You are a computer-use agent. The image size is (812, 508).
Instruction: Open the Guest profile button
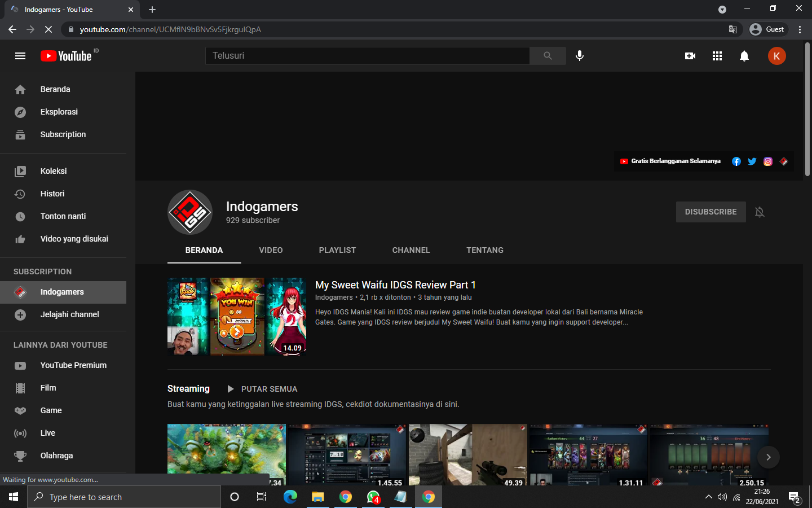coord(767,29)
